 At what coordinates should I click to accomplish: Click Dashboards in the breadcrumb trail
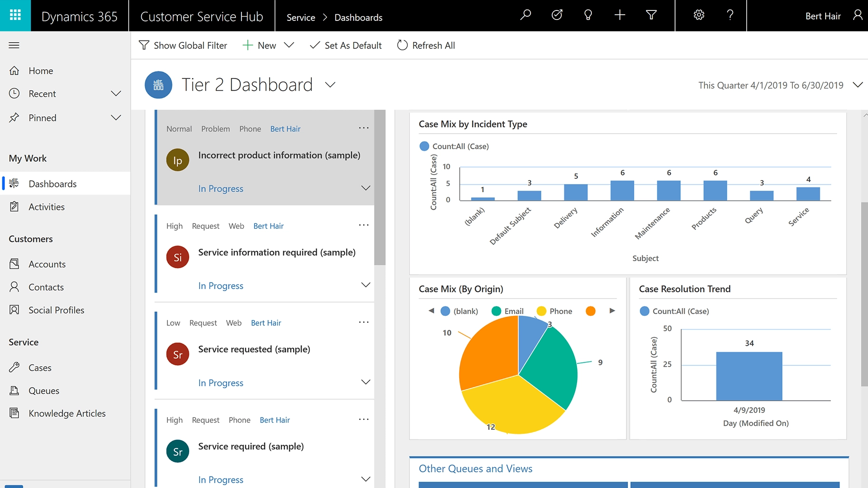click(x=358, y=17)
